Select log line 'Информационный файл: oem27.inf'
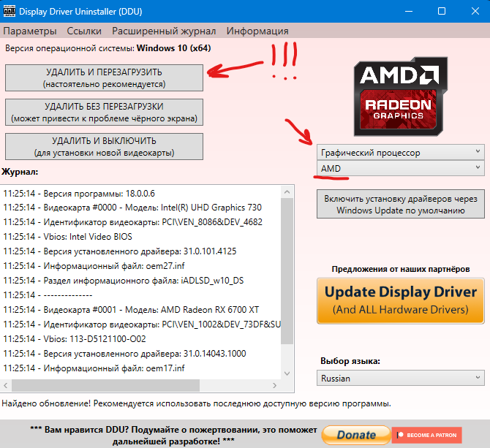 click(94, 266)
